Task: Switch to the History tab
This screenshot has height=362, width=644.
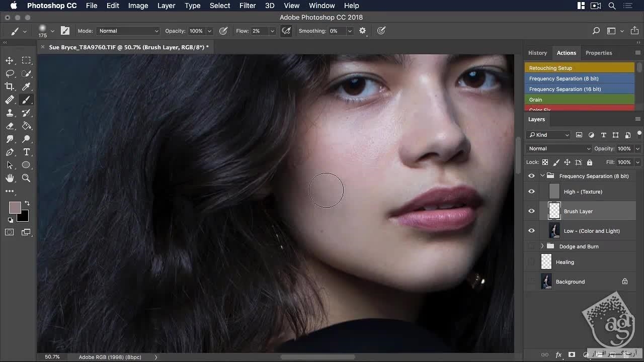Action: click(x=537, y=53)
